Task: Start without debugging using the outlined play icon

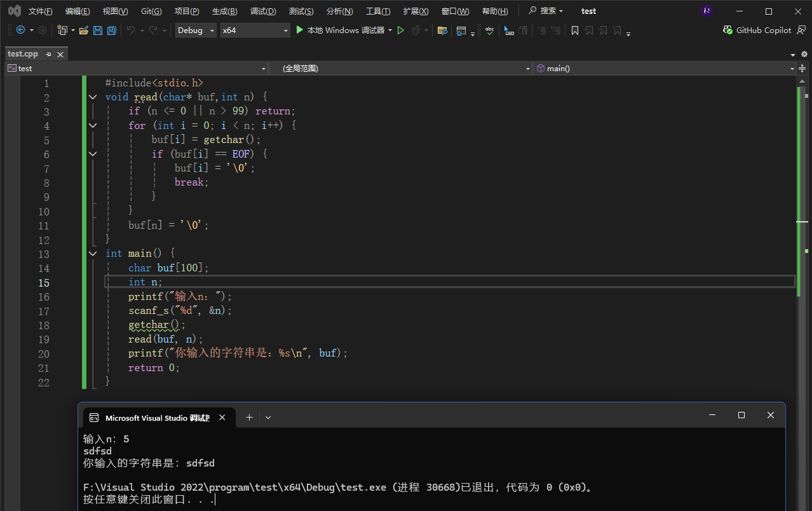Action: click(401, 30)
